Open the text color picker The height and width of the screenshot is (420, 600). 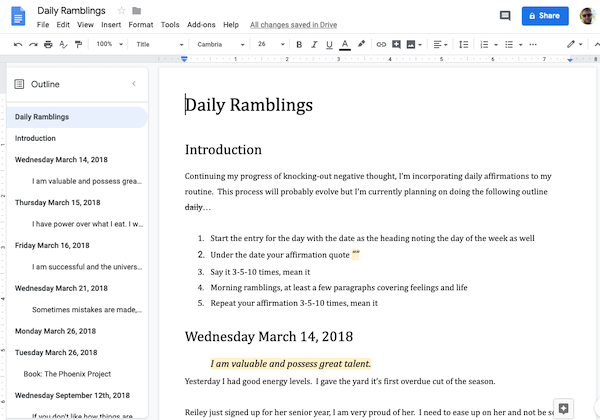coord(345,44)
